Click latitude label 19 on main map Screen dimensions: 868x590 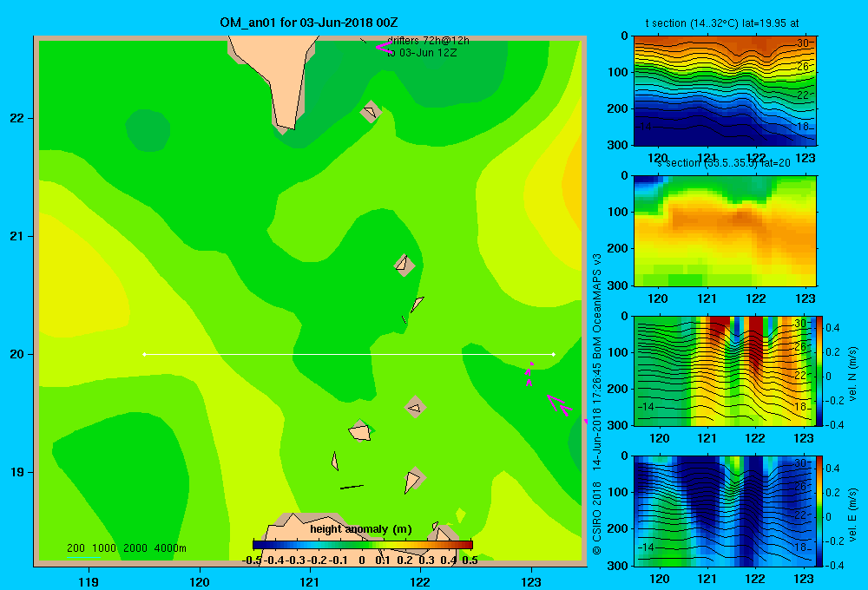pos(17,472)
